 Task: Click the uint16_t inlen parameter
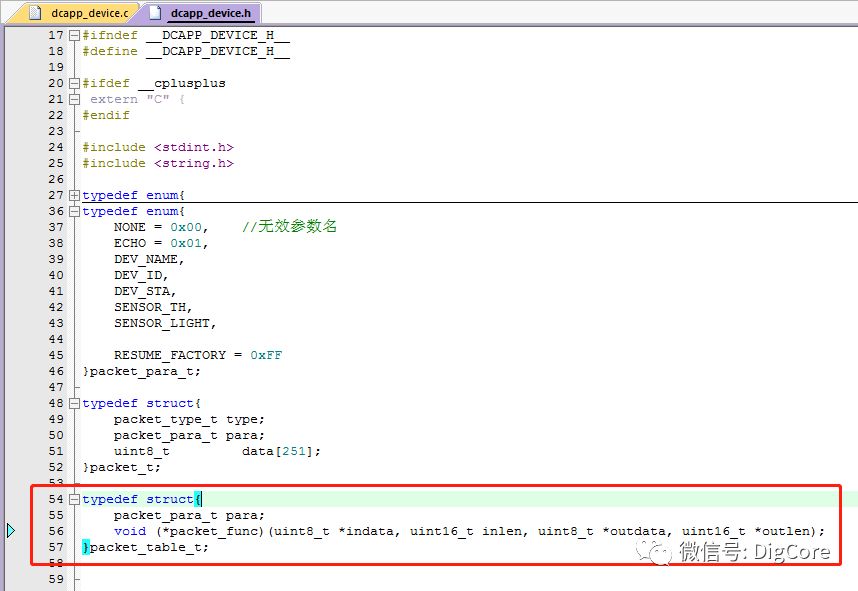469,531
